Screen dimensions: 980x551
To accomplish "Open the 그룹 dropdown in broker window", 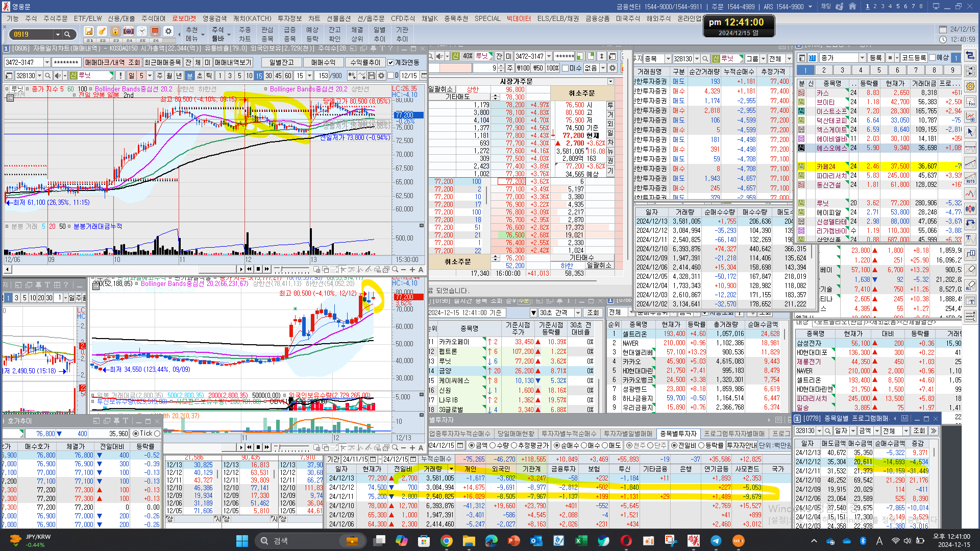I will point(763,59).
